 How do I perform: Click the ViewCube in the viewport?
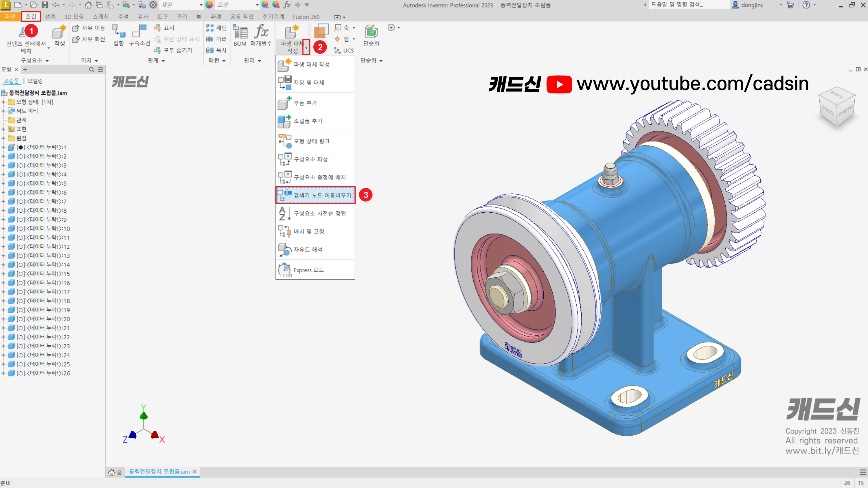tap(837, 106)
